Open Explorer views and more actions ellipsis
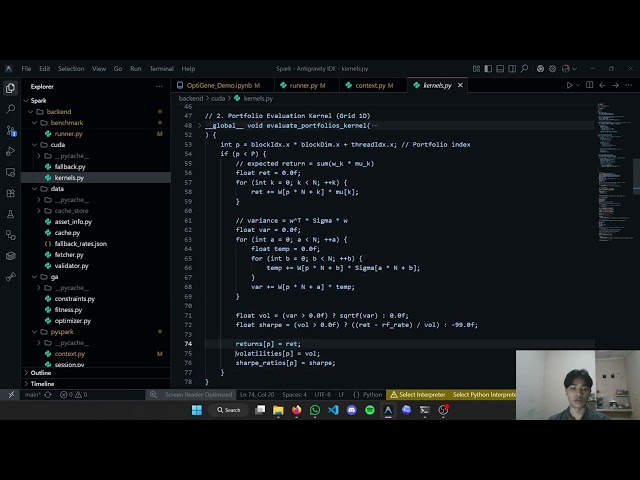 coord(159,87)
